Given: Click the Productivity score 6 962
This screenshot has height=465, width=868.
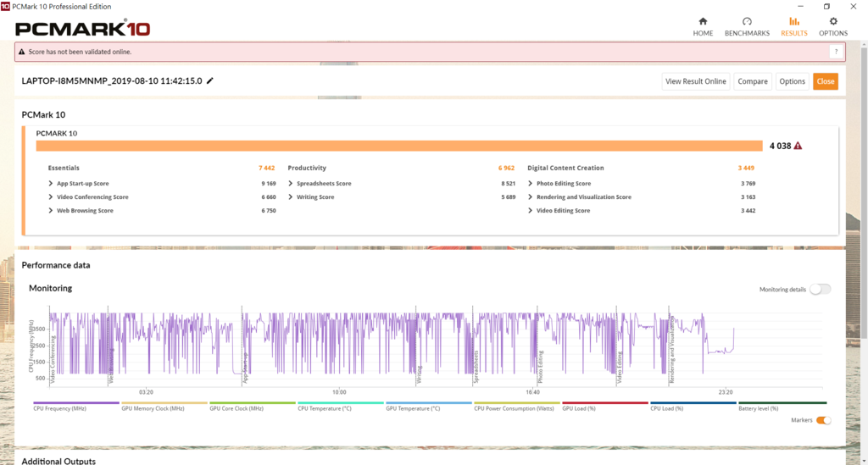Looking at the screenshot, I should 506,168.
